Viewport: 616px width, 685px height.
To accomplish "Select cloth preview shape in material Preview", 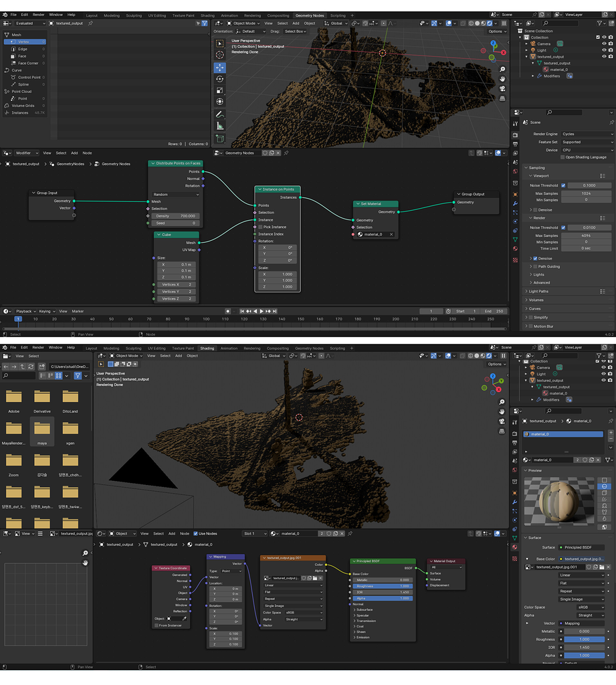I will pos(604,512).
